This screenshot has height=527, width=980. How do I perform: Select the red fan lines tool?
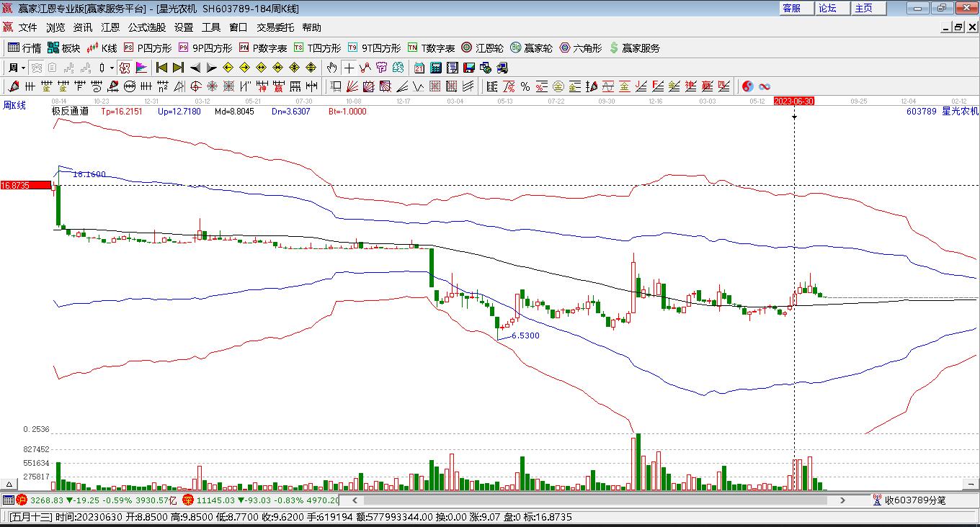coord(352,86)
